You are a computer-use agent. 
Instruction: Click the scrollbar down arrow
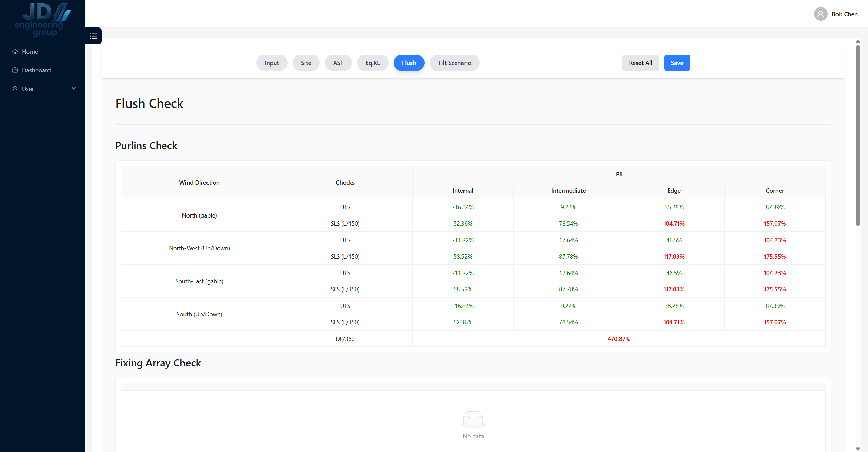click(x=858, y=449)
